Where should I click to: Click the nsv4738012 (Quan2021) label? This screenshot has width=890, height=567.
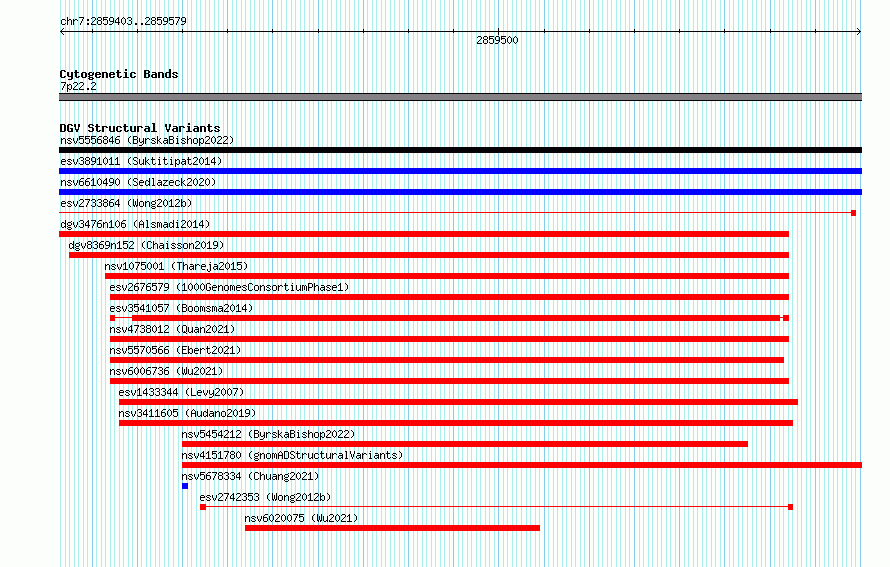point(172,329)
